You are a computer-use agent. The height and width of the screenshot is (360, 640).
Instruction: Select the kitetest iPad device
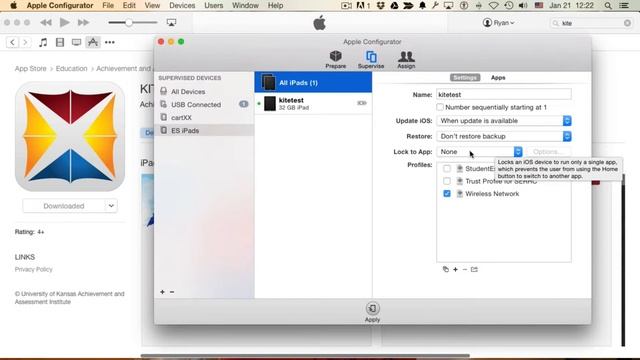pos(313,104)
